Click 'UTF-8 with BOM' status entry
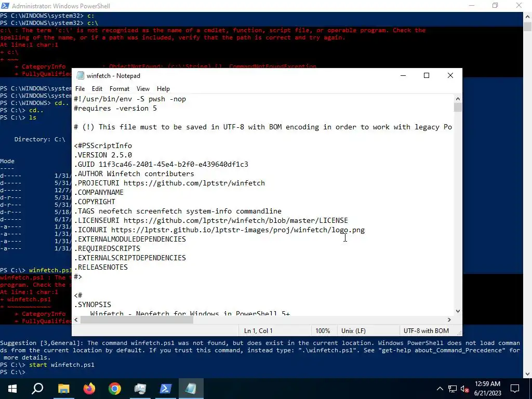Image resolution: width=532 pixels, height=399 pixels. (x=426, y=331)
